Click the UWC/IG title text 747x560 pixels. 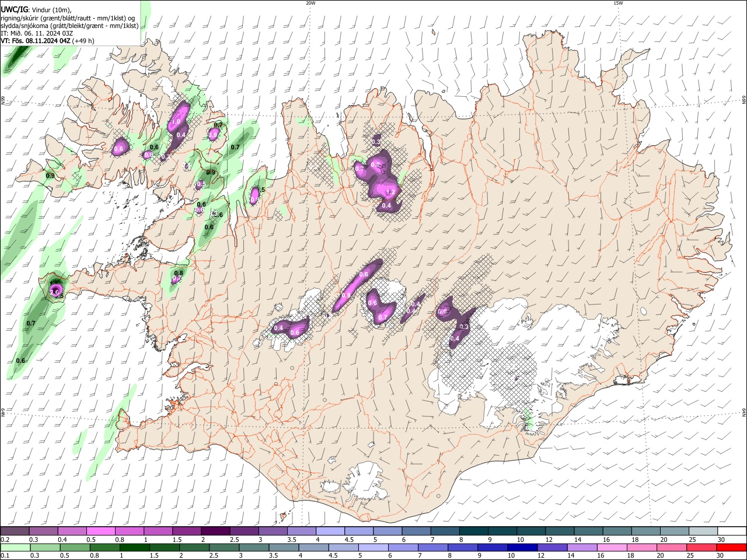click(x=15, y=9)
